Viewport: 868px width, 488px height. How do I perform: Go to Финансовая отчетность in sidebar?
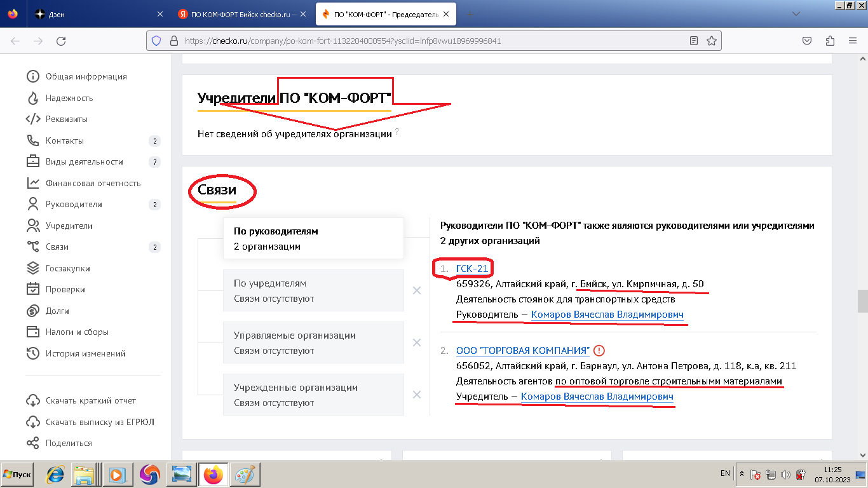93,183
